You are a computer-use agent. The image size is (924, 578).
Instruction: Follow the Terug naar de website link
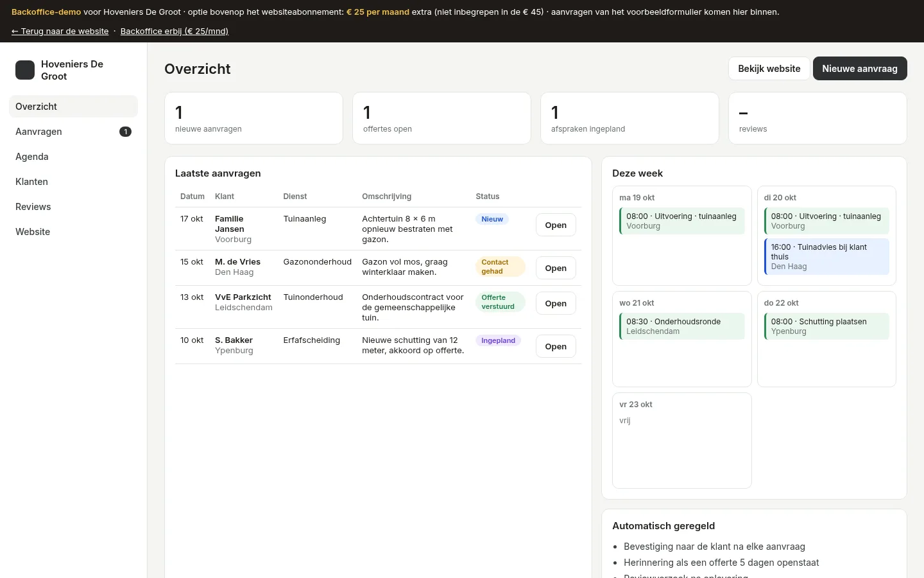click(x=60, y=31)
